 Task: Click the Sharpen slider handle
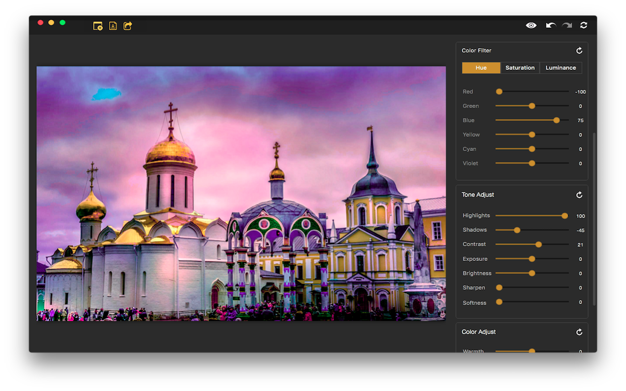(499, 288)
